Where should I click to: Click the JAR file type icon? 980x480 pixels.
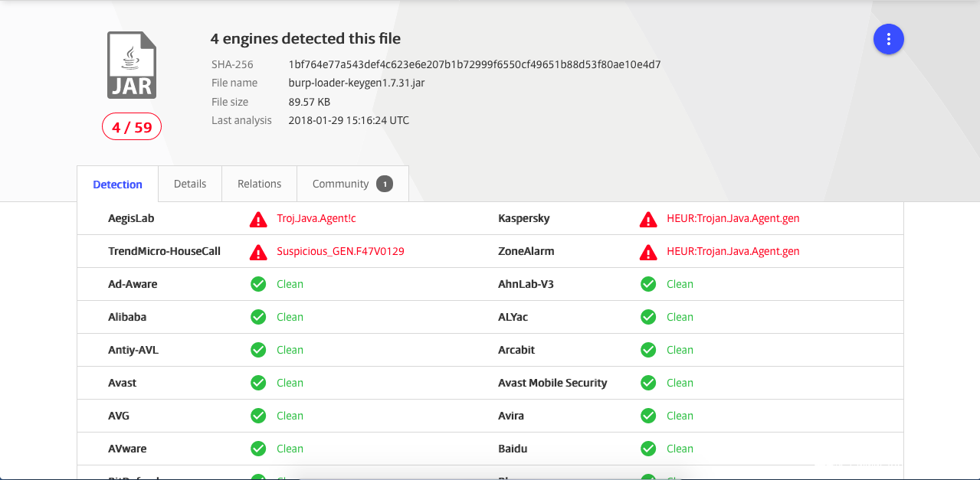132,65
